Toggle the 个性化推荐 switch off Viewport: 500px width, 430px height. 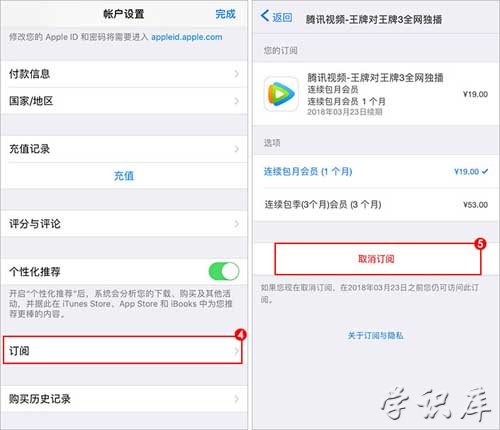coord(224,271)
